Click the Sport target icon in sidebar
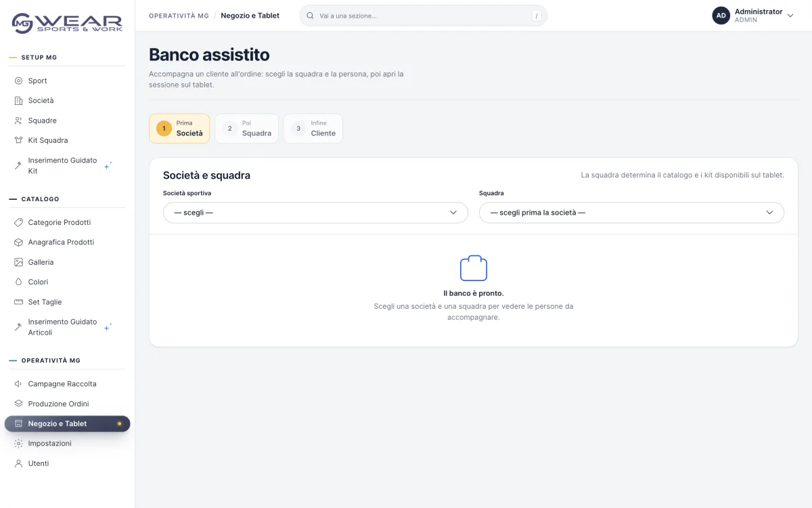The width and height of the screenshot is (812, 508). pos(18,81)
